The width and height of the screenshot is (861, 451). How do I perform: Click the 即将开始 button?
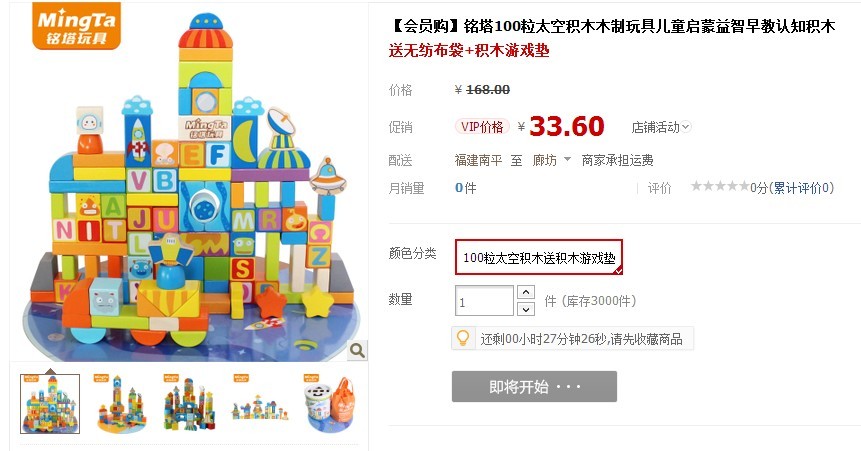point(534,387)
